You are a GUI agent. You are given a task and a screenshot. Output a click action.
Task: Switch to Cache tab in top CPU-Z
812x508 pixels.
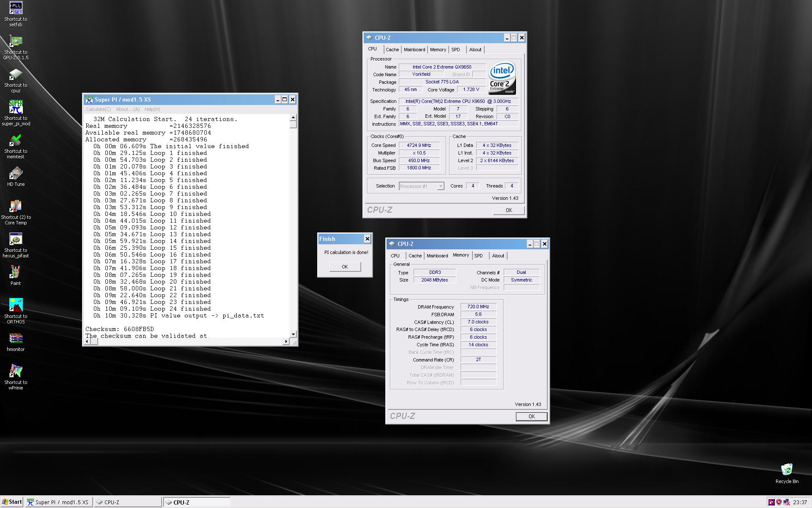tap(392, 50)
